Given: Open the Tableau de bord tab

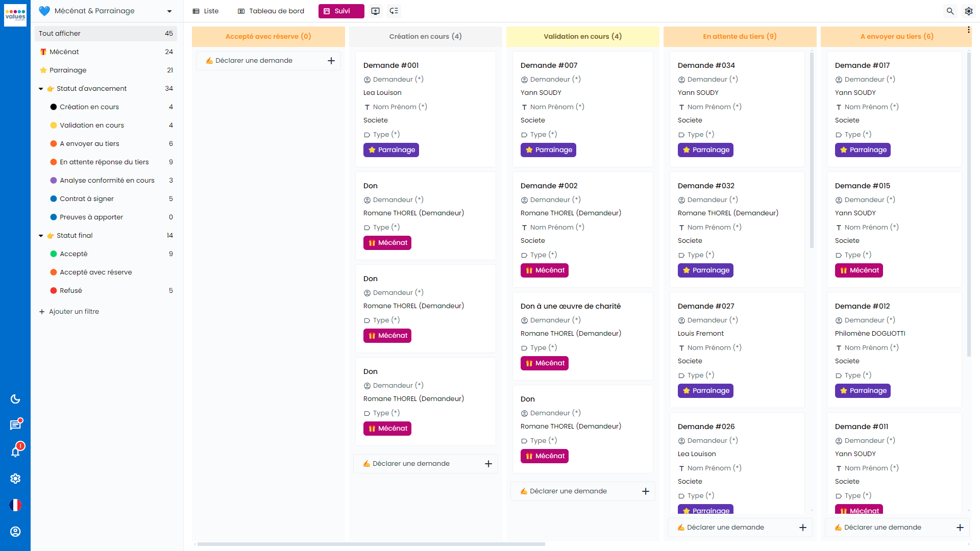Looking at the screenshot, I should tap(271, 11).
